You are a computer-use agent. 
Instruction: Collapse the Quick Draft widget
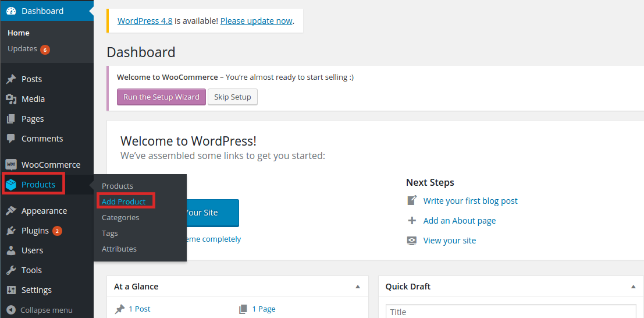click(634, 287)
